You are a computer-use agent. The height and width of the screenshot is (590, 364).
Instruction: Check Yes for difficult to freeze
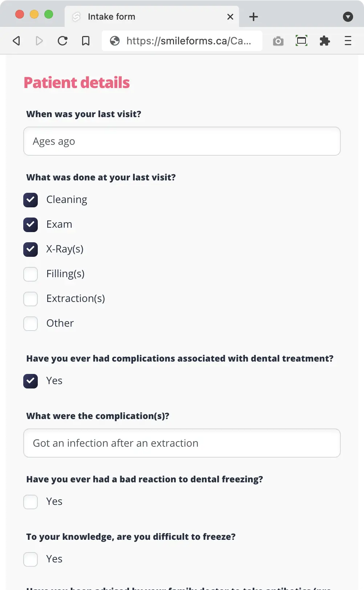pos(31,559)
